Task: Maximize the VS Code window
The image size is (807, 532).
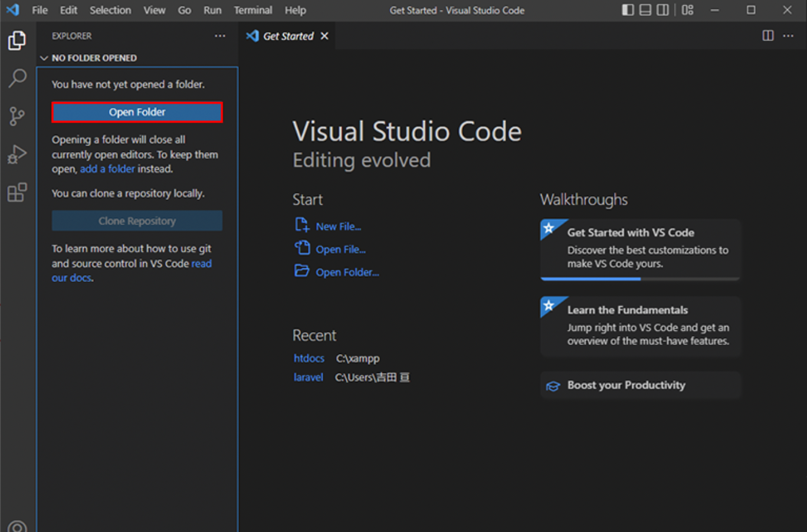Action: click(751, 10)
